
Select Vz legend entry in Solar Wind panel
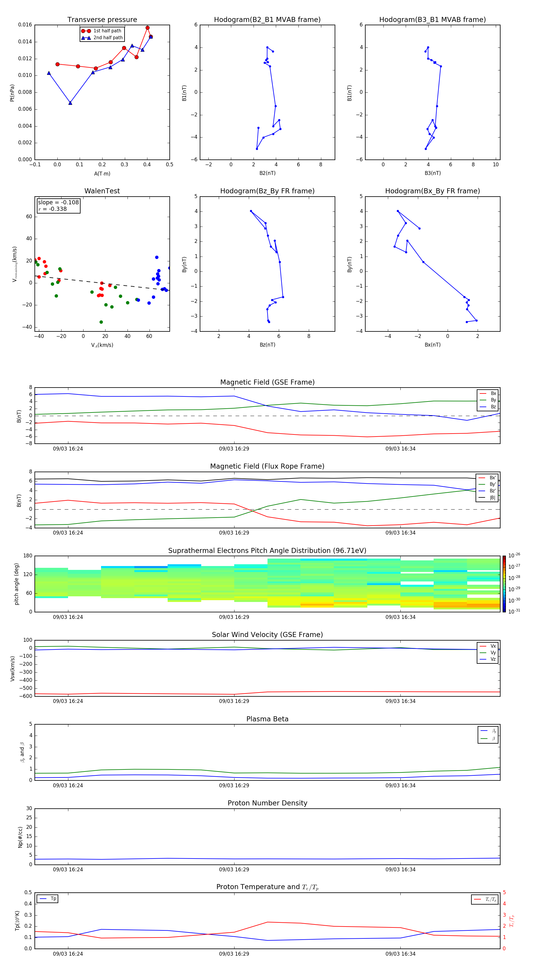(x=488, y=659)
